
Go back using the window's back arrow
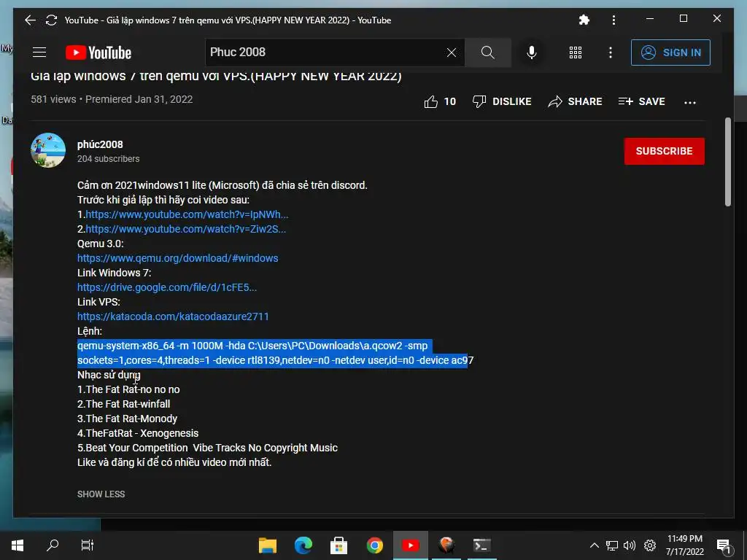click(x=30, y=20)
